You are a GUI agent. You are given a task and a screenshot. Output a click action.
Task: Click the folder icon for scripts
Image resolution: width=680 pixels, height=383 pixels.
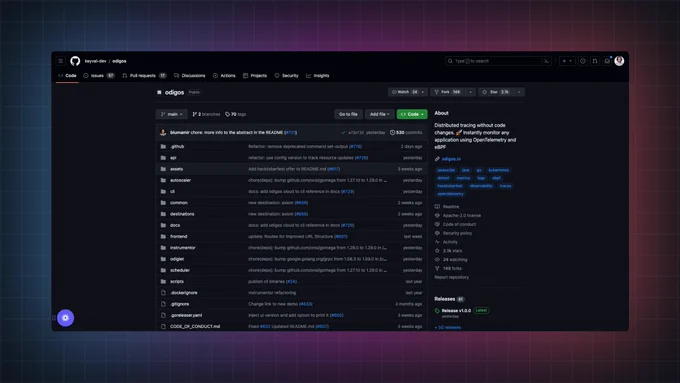click(x=163, y=282)
